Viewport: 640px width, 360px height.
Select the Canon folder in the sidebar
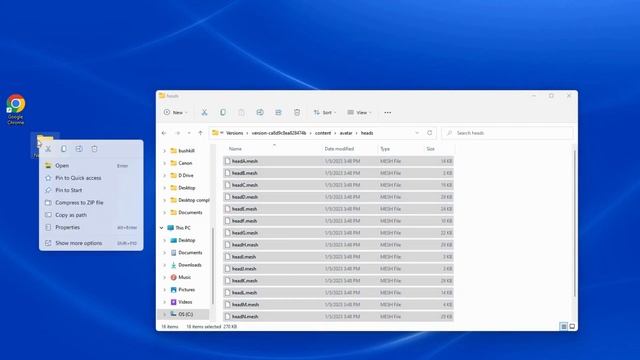[x=185, y=163]
